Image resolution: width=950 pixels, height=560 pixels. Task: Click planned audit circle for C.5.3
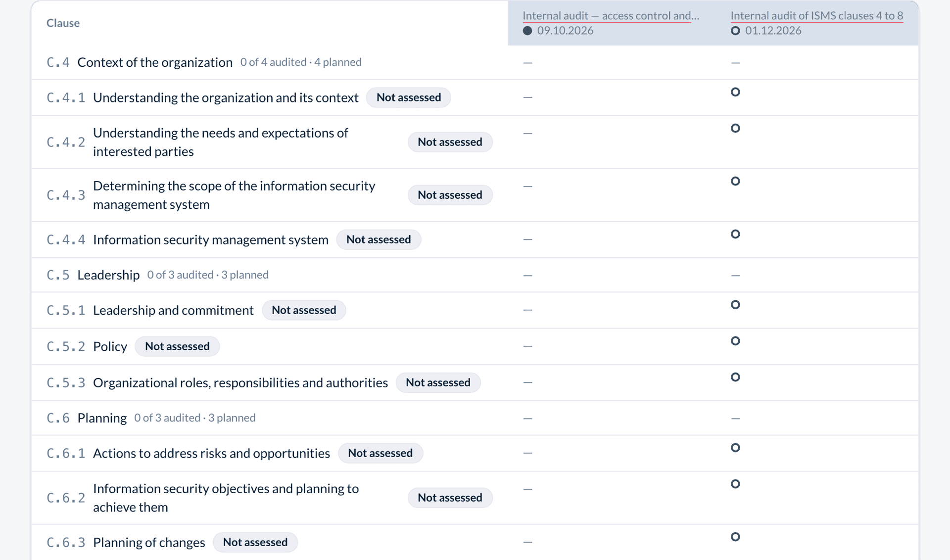[735, 377]
